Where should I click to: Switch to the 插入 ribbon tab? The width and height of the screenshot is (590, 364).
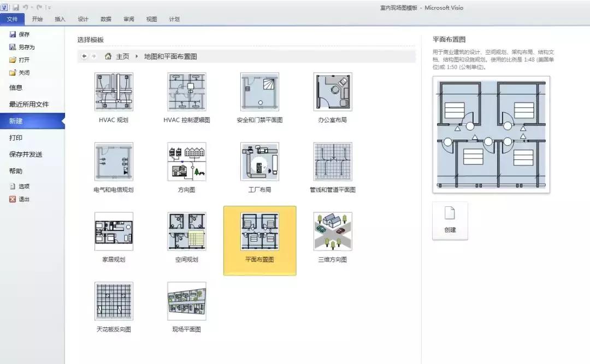60,19
